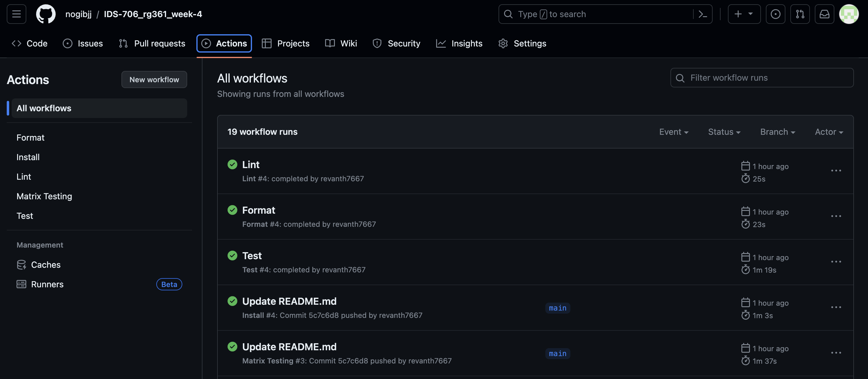
Task: Open the pull requests header icon
Action: pos(800,14)
